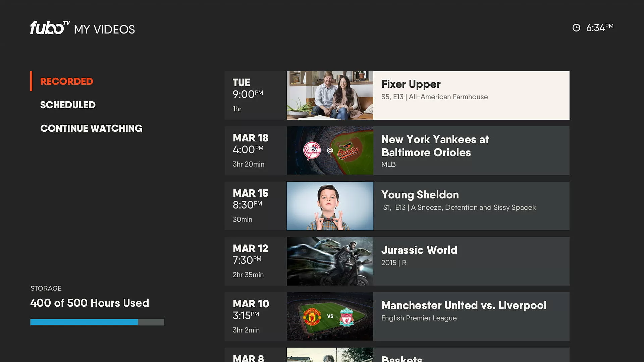Click the '3hr 2min' duration text
Viewport: 644px width, 362px height.
click(x=246, y=330)
